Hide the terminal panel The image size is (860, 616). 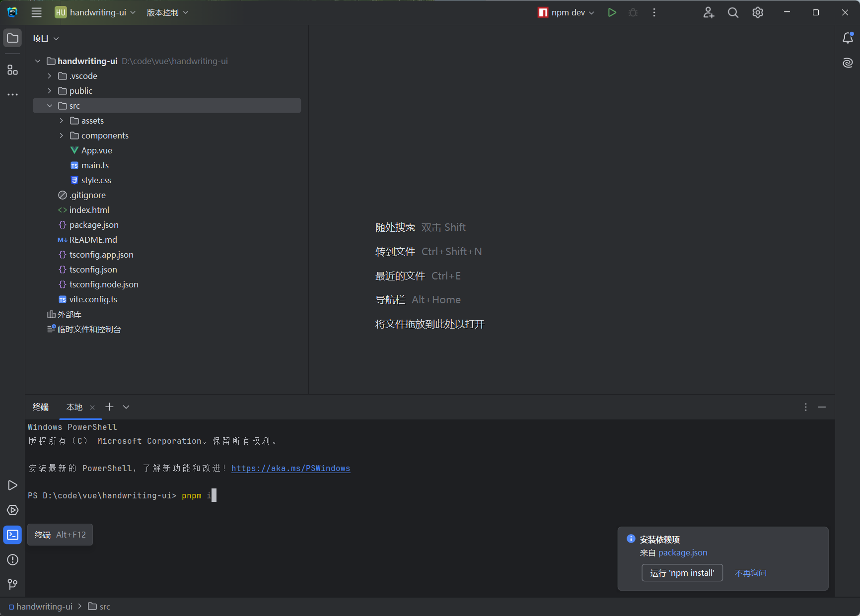pos(822,407)
